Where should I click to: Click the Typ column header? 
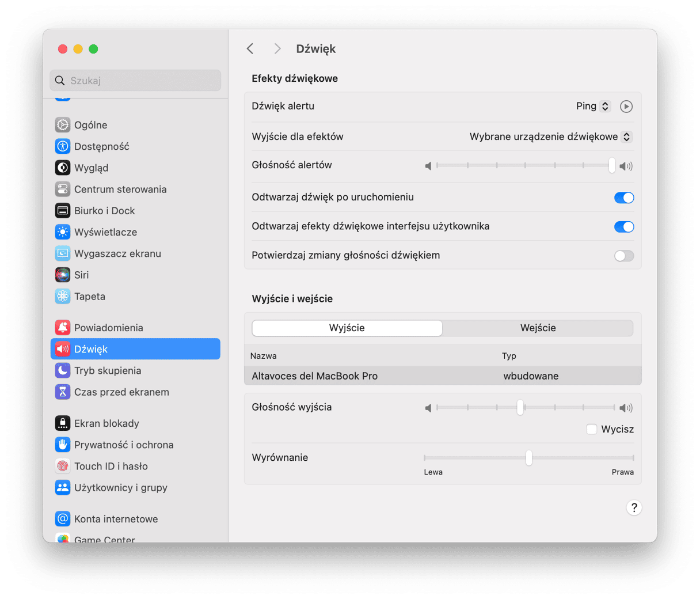(509, 357)
